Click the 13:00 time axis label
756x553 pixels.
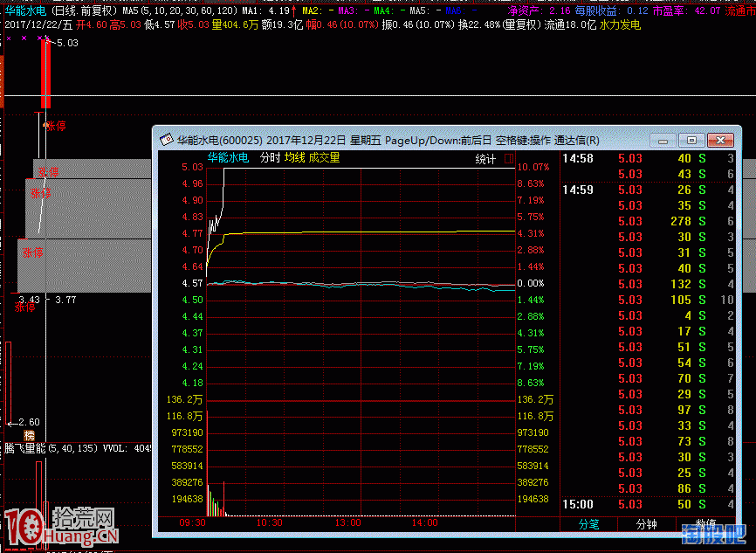[x=347, y=522]
